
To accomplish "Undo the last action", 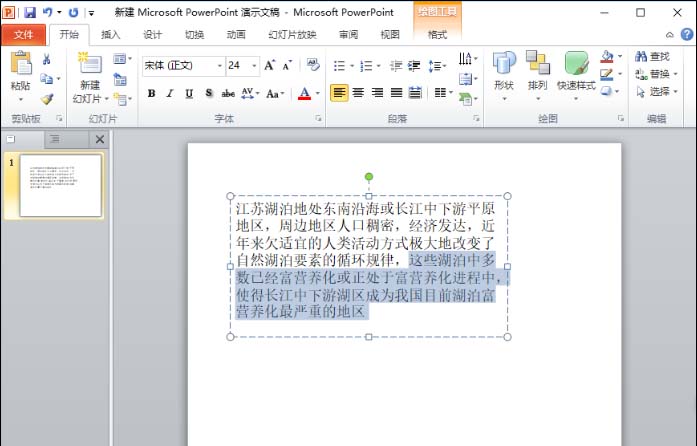I will 48,12.
